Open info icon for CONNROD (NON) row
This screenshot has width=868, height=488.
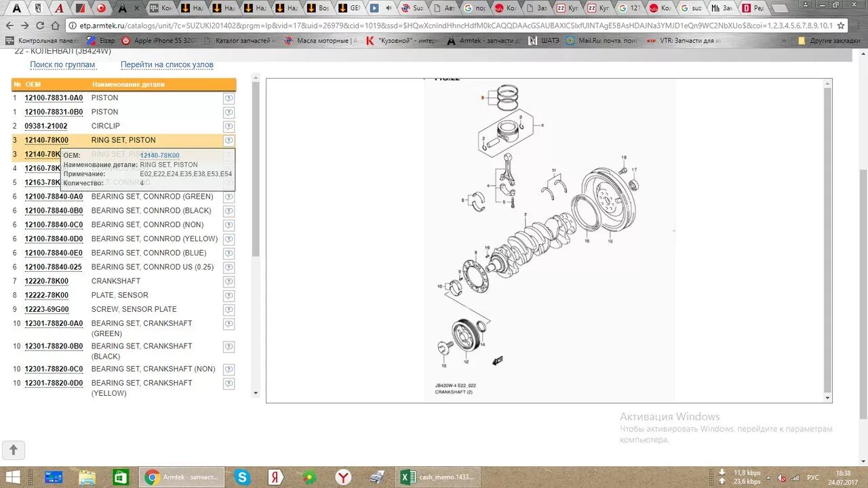tap(229, 226)
